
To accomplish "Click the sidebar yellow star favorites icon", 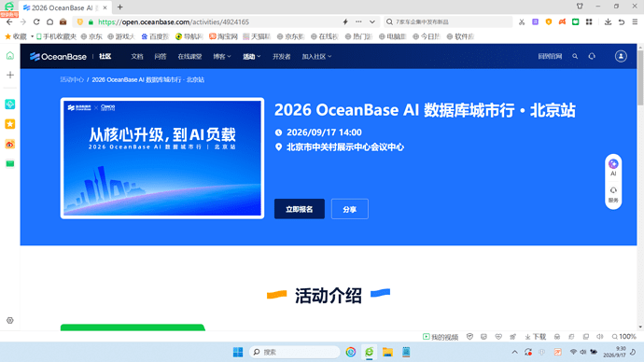I will pyautogui.click(x=10, y=124).
